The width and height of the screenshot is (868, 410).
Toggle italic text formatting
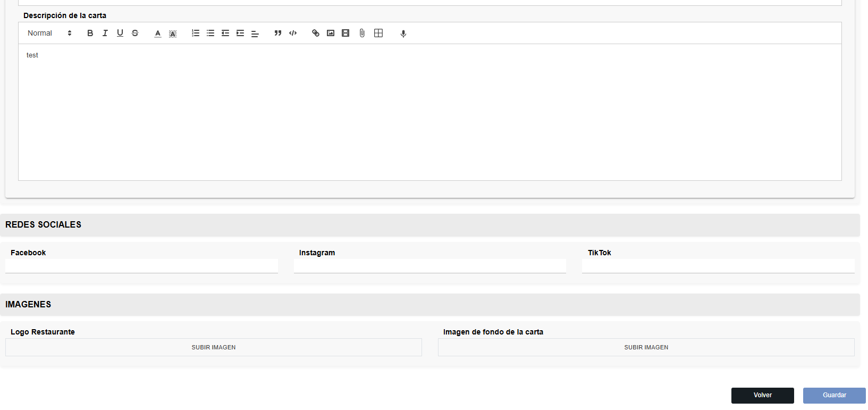click(105, 33)
